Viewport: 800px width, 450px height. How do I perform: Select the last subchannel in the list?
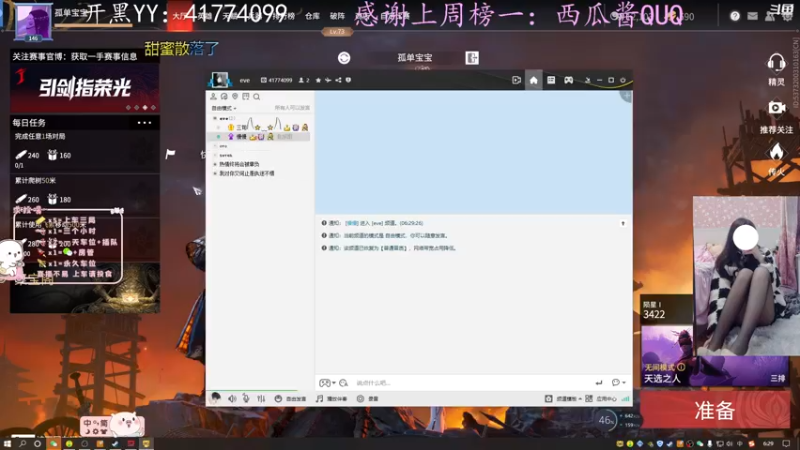(x=247, y=173)
